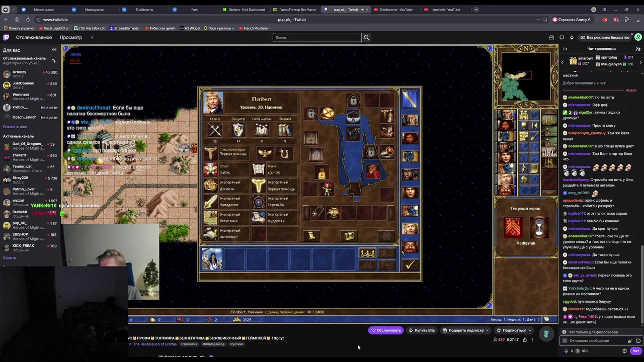Click 'Показать еще' followed channels link
The width and height of the screenshot is (644, 362).
[15, 127]
